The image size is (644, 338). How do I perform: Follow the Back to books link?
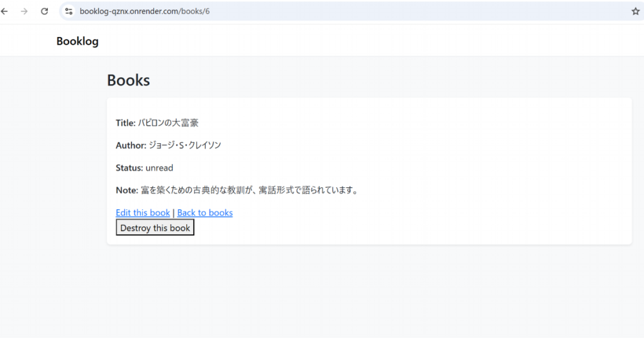point(205,213)
